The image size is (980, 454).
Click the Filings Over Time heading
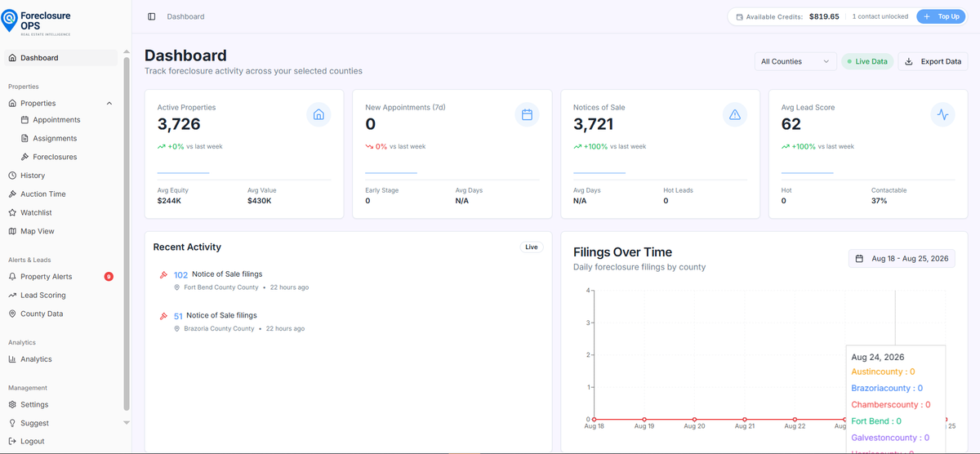(x=622, y=252)
